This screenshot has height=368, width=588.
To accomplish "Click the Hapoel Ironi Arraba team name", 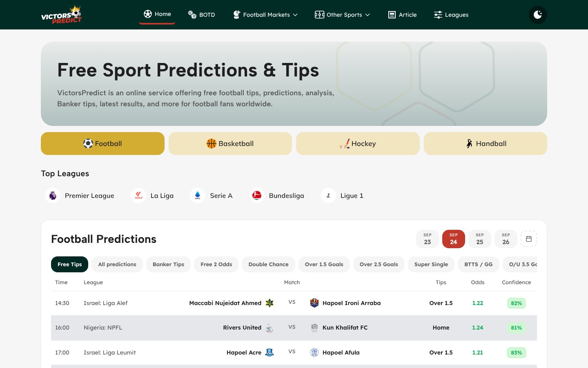I will pos(352,303).
